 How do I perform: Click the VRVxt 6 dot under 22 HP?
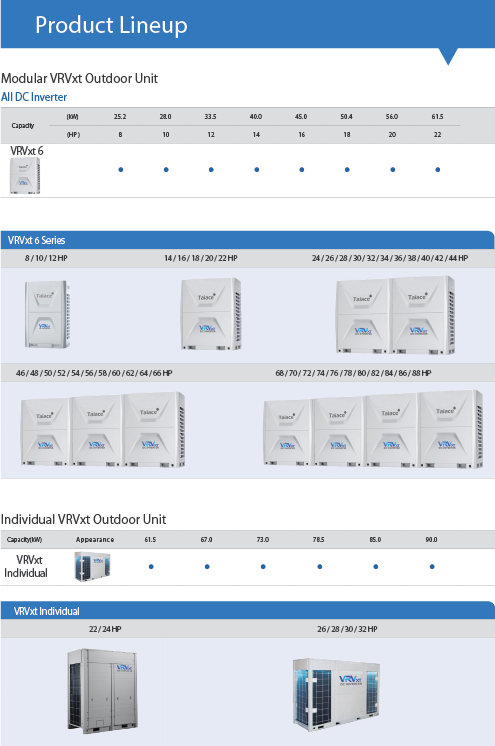[x=438, y=169]
